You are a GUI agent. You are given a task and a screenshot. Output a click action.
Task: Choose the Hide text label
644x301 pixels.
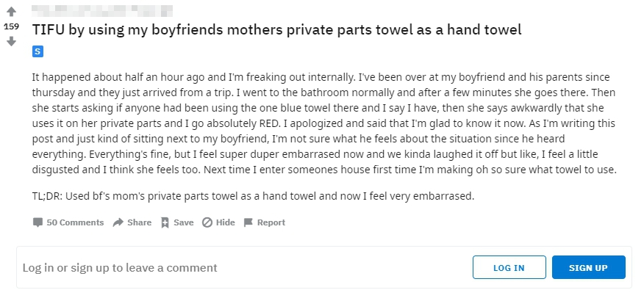225,222
